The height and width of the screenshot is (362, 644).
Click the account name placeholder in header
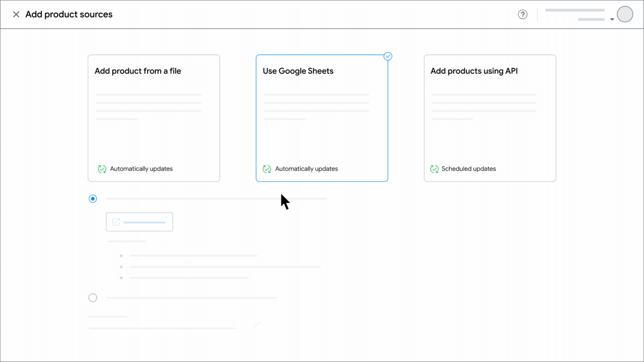tap(575, 10)
